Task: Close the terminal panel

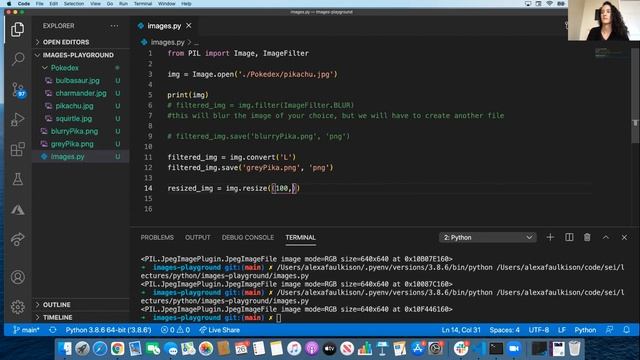Action: (x=624, y=237)
